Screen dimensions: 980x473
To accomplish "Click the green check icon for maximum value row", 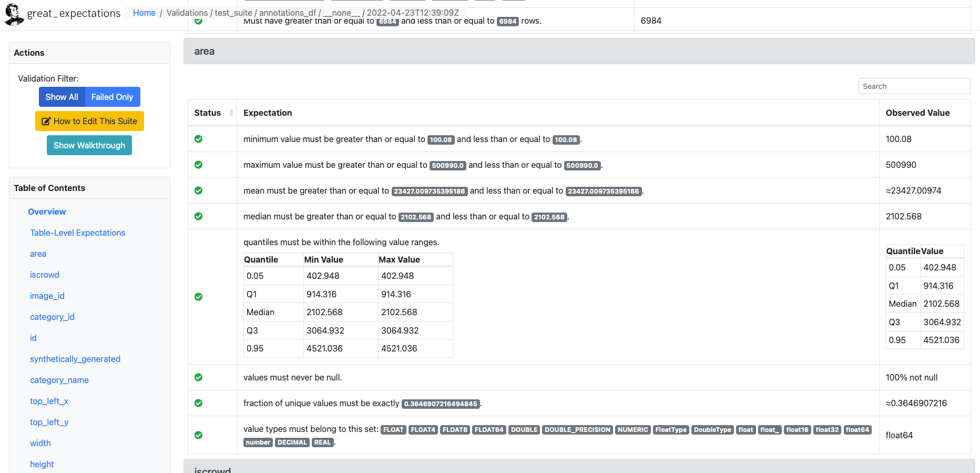I will pyautogui.click(x=198, y=165).
